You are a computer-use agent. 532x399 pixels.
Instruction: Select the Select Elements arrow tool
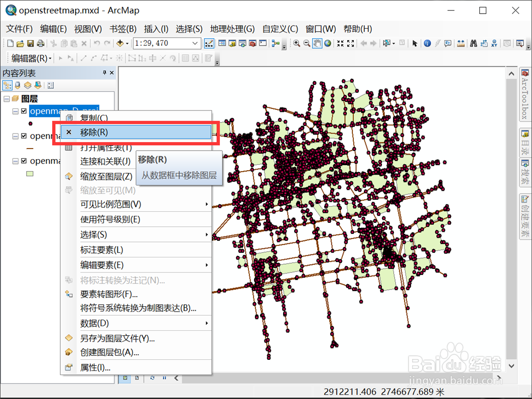[415, 44]
